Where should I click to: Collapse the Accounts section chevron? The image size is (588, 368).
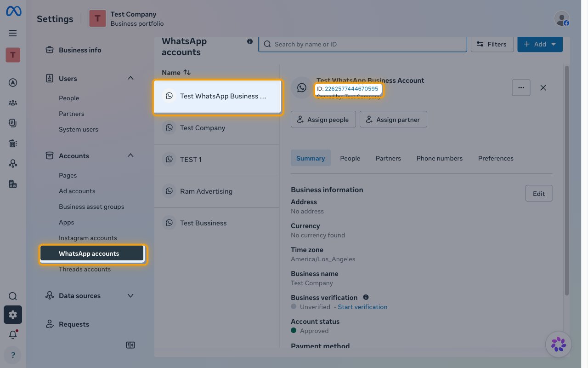click(x=130, y=156)
